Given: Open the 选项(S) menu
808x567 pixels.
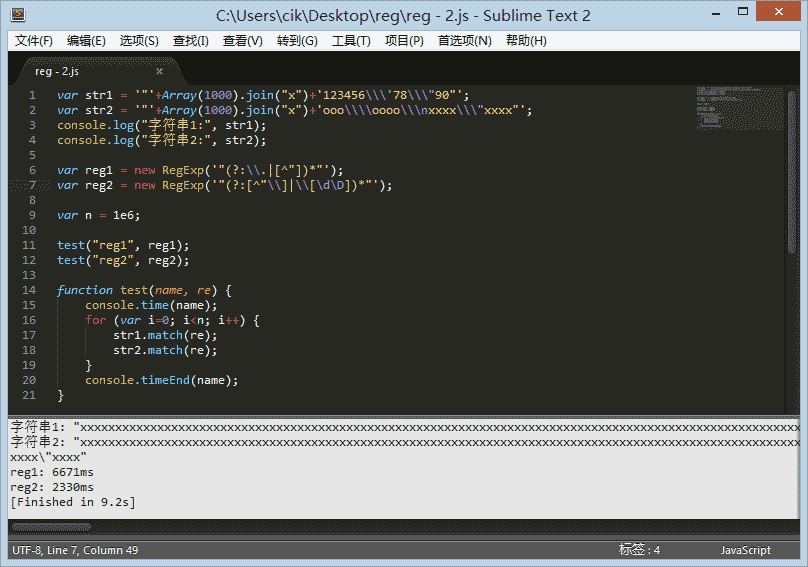Looking at the screenshot, I should [139, 41].
